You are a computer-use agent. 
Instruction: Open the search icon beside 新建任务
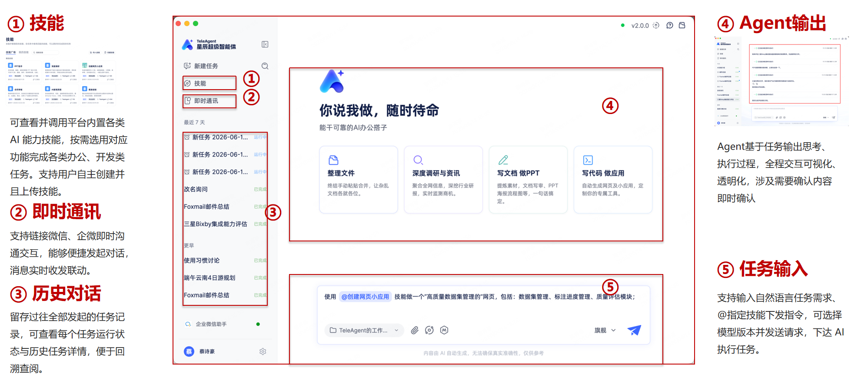pyautogui.click(x=265, y=66)
